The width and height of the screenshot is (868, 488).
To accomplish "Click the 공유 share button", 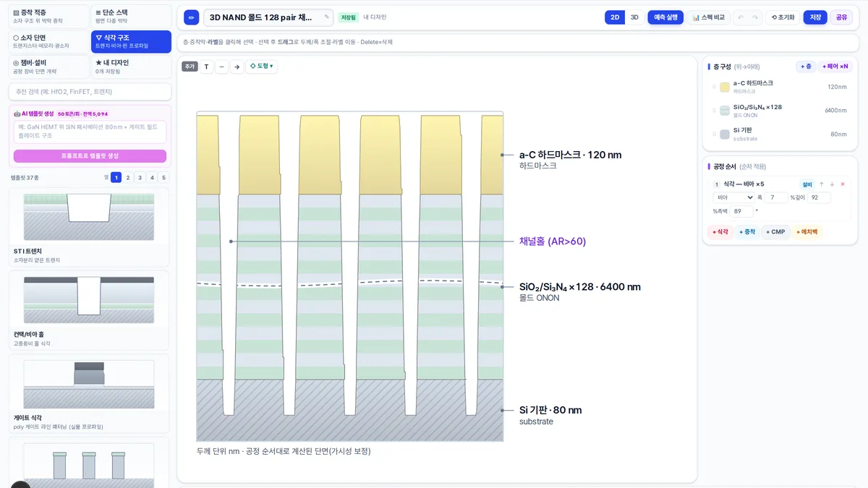I will click(841, 17).
